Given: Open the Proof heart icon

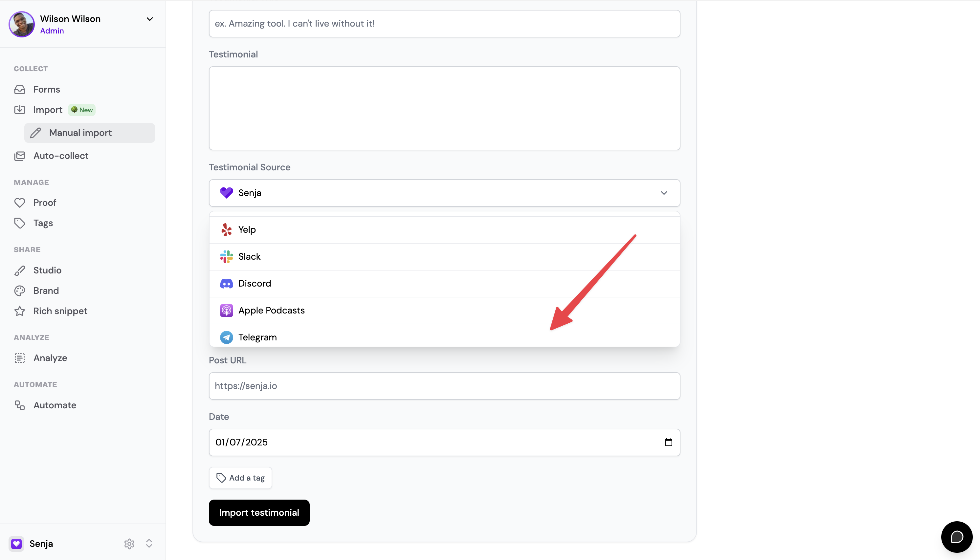Looking at the screenshot, I should tap(20, 203).
